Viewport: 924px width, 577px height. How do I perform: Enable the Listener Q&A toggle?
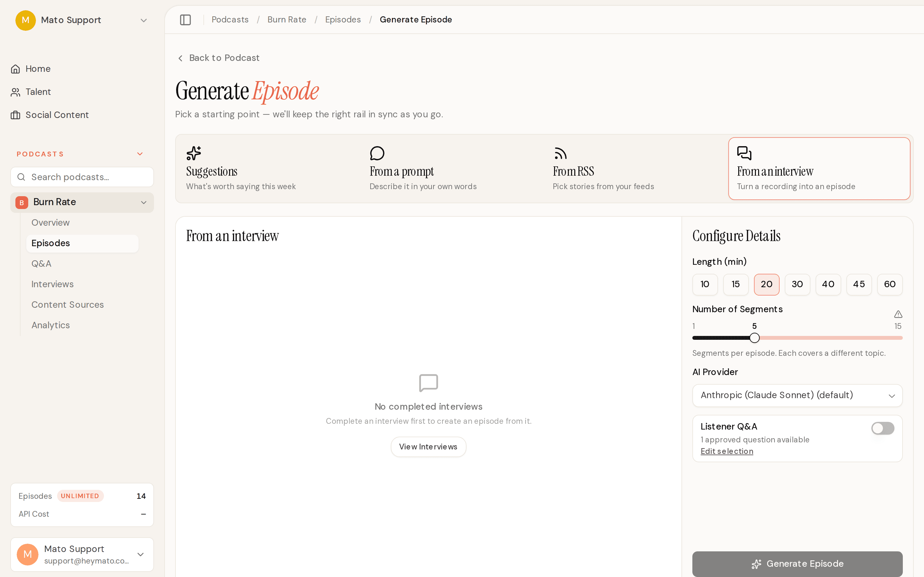click(x=882, y=428)
